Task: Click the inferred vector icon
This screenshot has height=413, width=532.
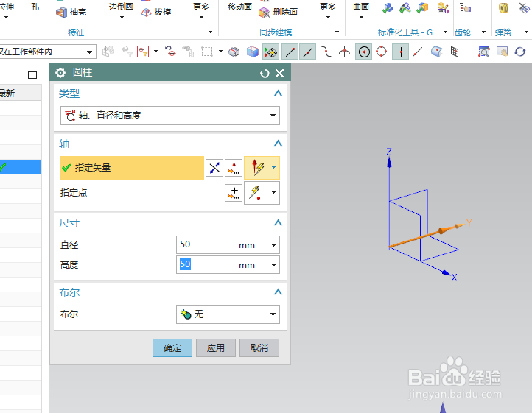Action: tap(257, 168)
